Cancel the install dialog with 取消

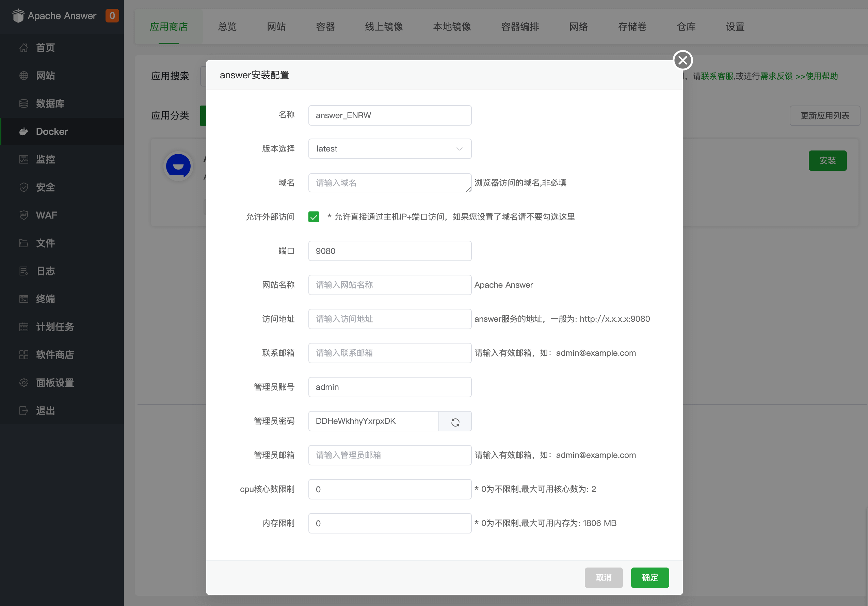click(x=604, y=578)
